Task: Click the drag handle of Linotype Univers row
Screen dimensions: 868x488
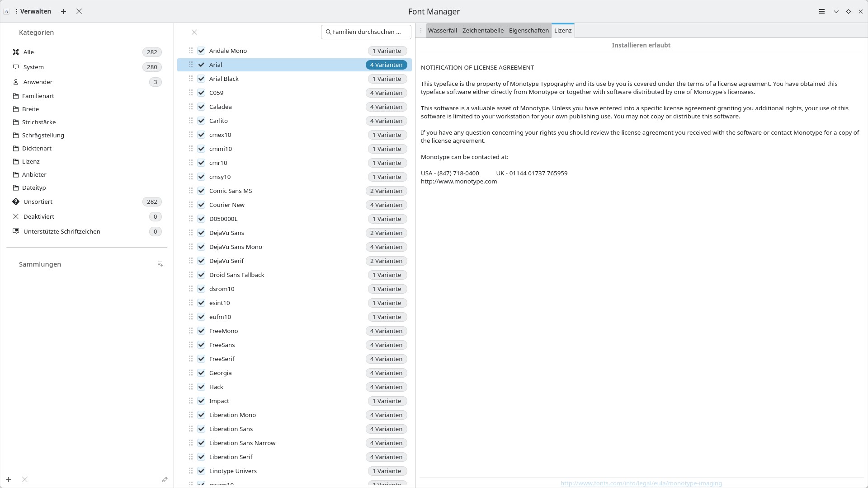Action: click(191, 471)
